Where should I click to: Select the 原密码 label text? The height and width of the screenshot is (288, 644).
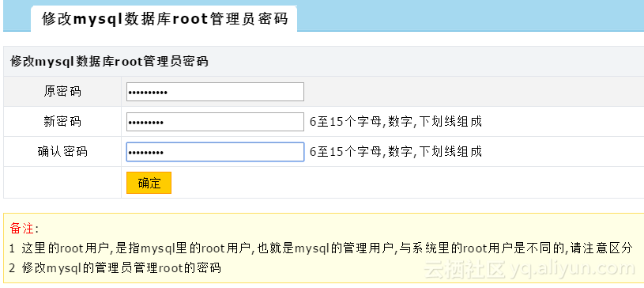pos(62,91)
